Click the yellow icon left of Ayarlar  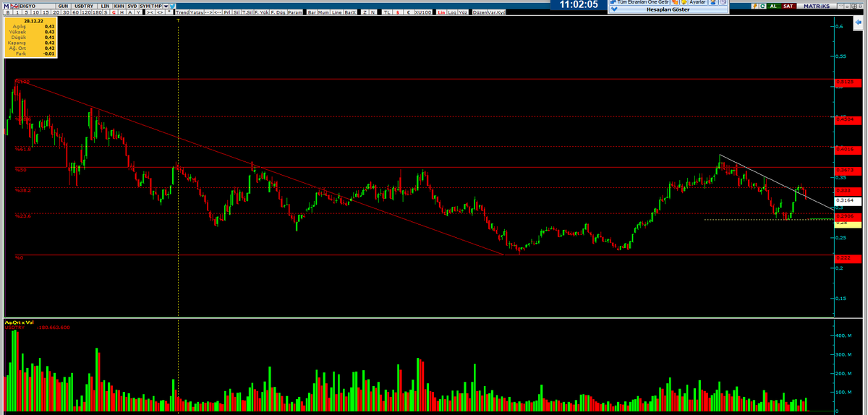click(x=684, y=2)
